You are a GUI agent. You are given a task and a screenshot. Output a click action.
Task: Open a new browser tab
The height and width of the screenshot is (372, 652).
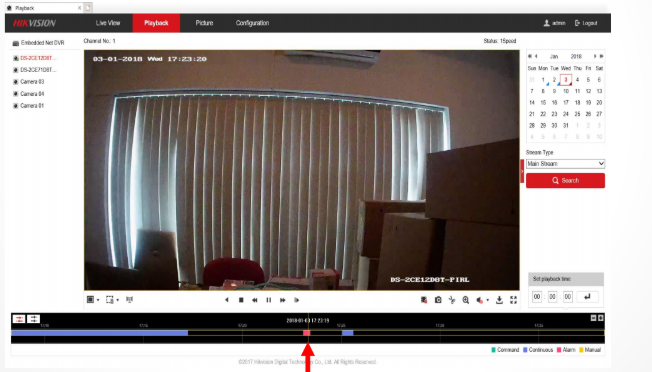pyautogui.click(x=88, y=7)
